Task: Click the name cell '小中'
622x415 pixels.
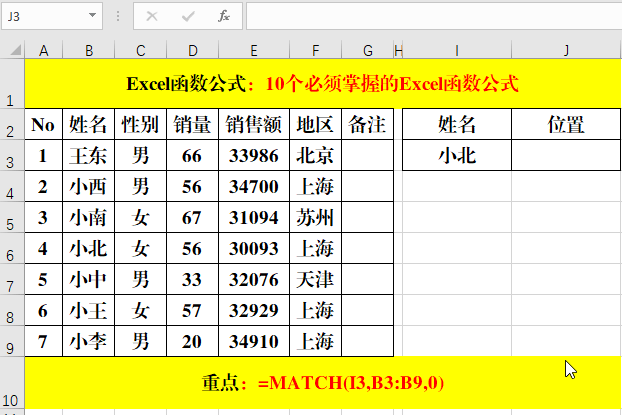Action: point(88,279)
